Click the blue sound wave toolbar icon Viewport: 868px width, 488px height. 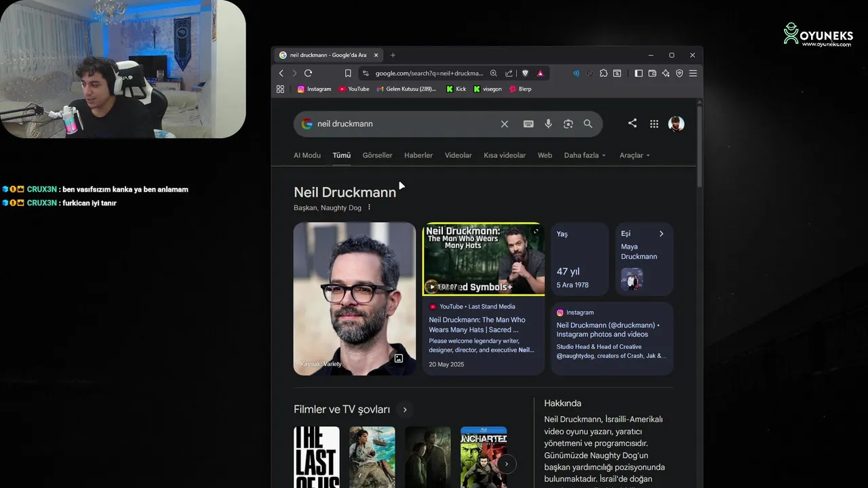576,73
